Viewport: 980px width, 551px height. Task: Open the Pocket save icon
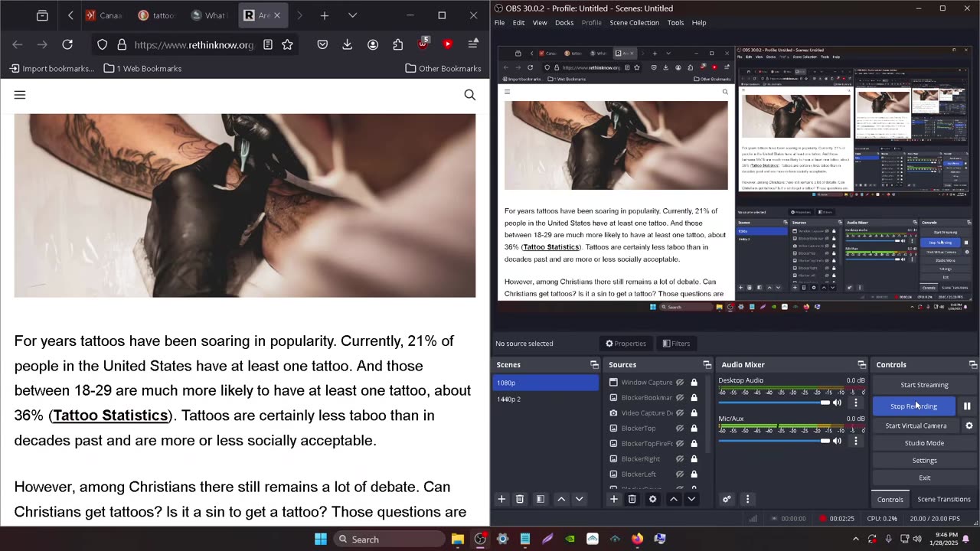click(322, 45)
